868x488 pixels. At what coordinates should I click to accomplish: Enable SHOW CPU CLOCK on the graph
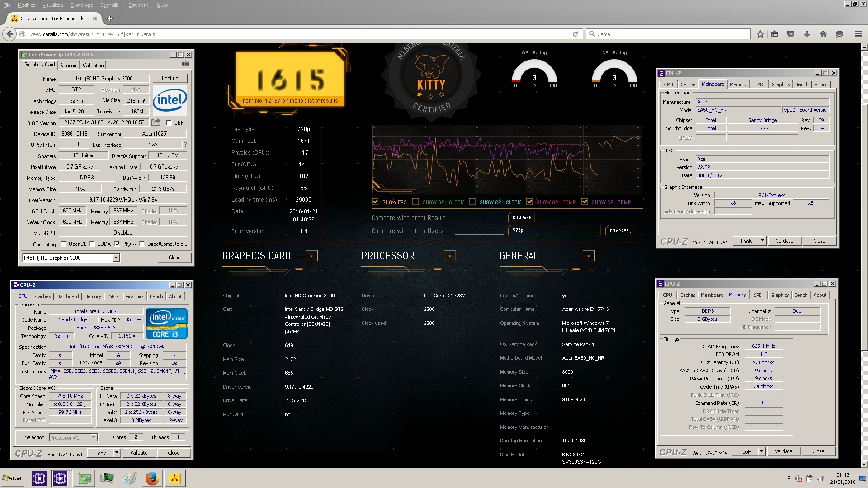(x=472, y=202)
